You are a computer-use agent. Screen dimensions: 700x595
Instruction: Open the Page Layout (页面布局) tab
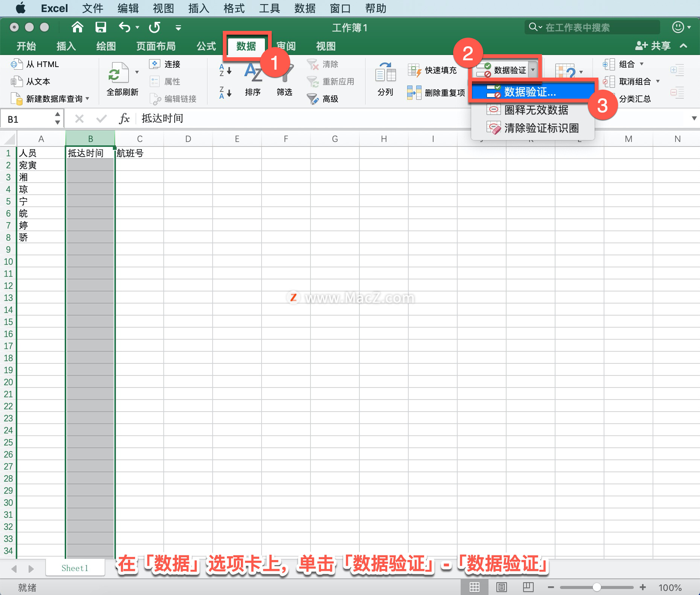click(x=156, y=46)
